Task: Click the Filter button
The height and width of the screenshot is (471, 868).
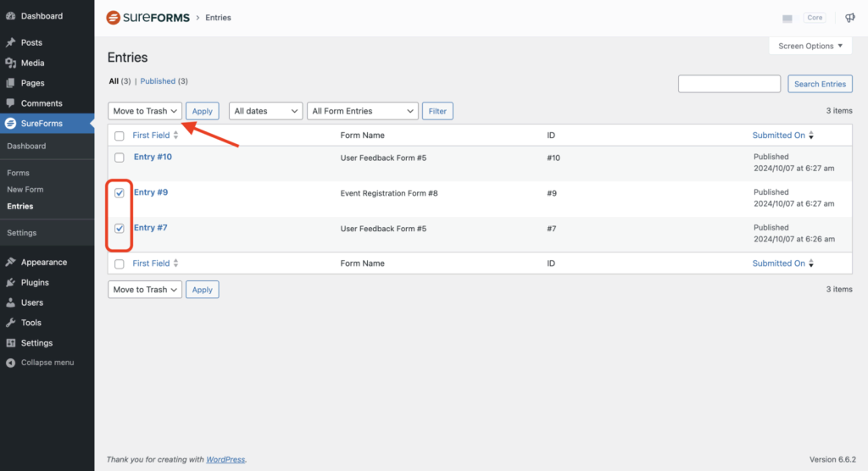Action: (x=437, y=111)
